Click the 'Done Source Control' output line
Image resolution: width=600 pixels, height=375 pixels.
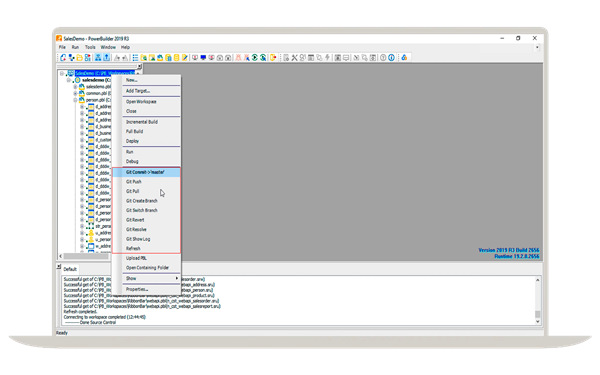click(90, 323)
